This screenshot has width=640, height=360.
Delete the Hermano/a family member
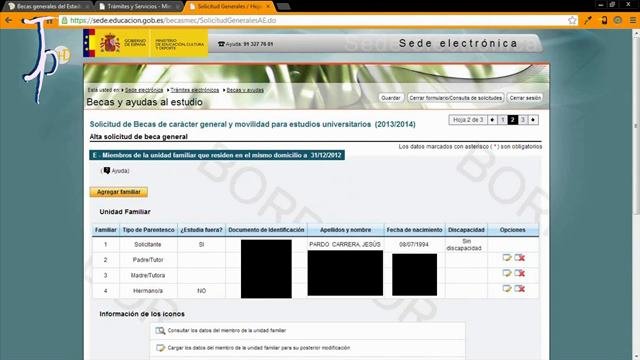520,289
